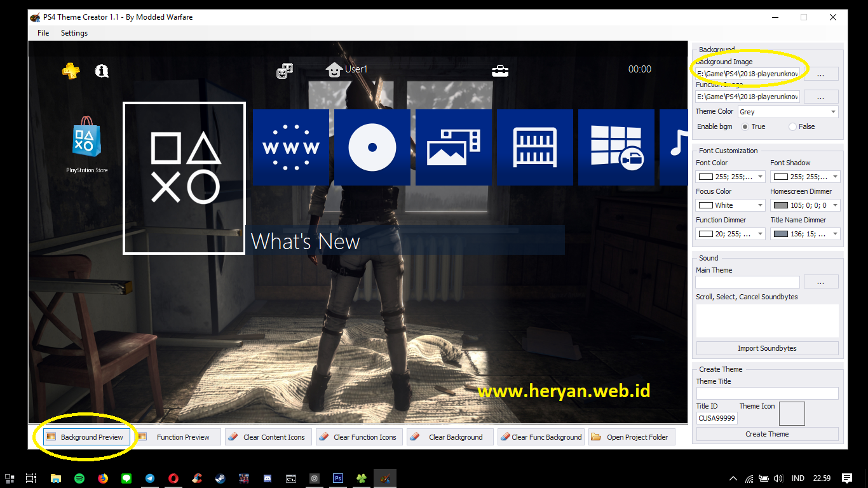Browse for Background Image with the ... button

[x=821, y=74]
